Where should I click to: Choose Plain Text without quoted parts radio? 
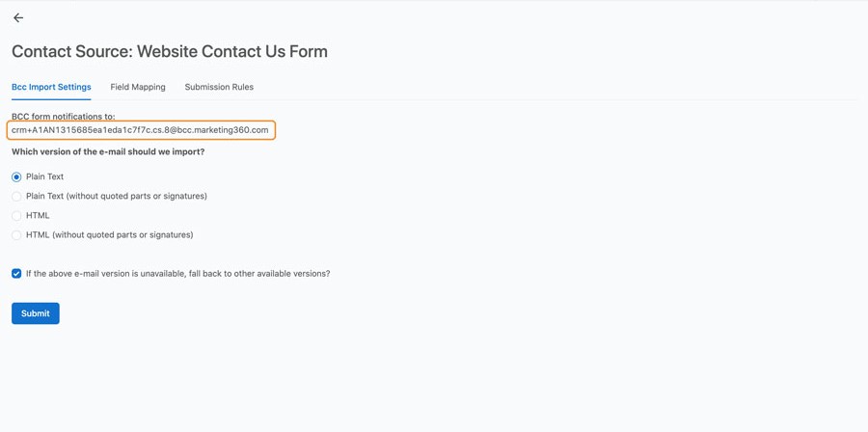(x=16, y=197)
